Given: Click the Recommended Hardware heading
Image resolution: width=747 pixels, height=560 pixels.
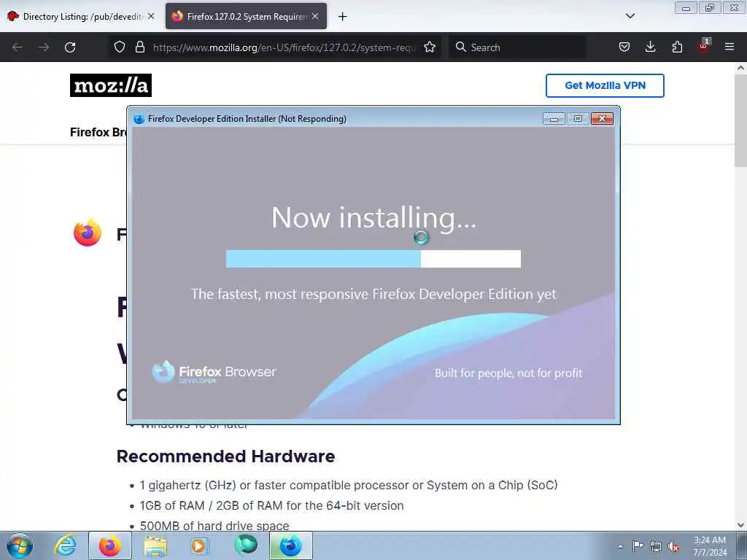Looking at the screenshot, I should tap(226, 456).
